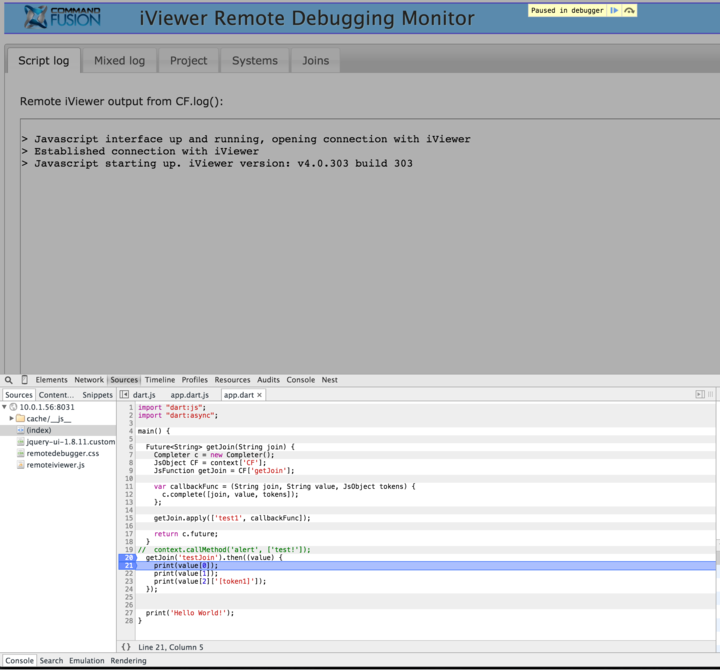Toggle breakpoint on line 21
The image size is (720, 670).
tap(127, 565)
